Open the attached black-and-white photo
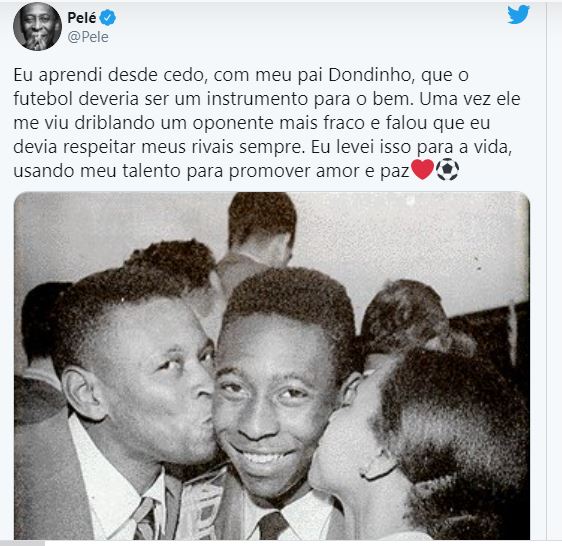The height and width of the screenshot is (546, 562). [272, 366]
